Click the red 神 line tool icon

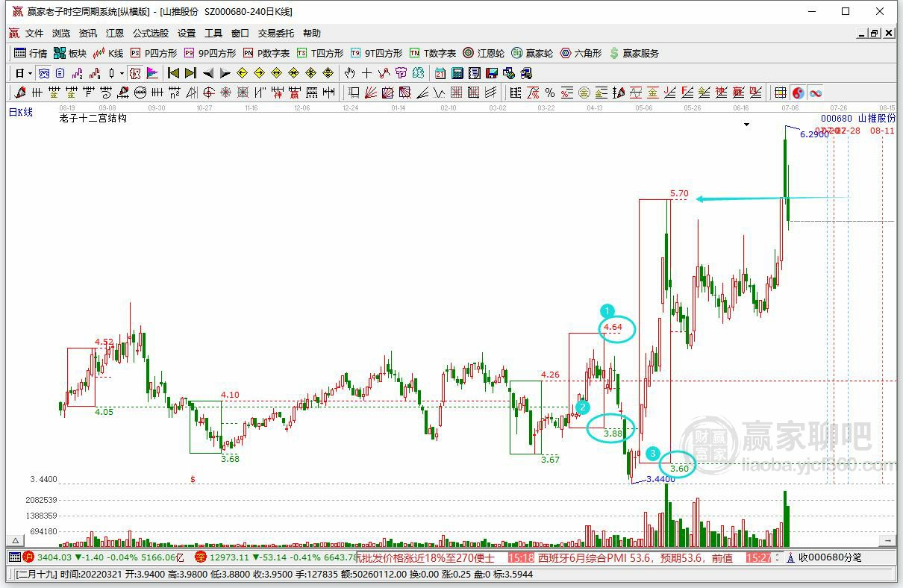[x=278, y=93]
